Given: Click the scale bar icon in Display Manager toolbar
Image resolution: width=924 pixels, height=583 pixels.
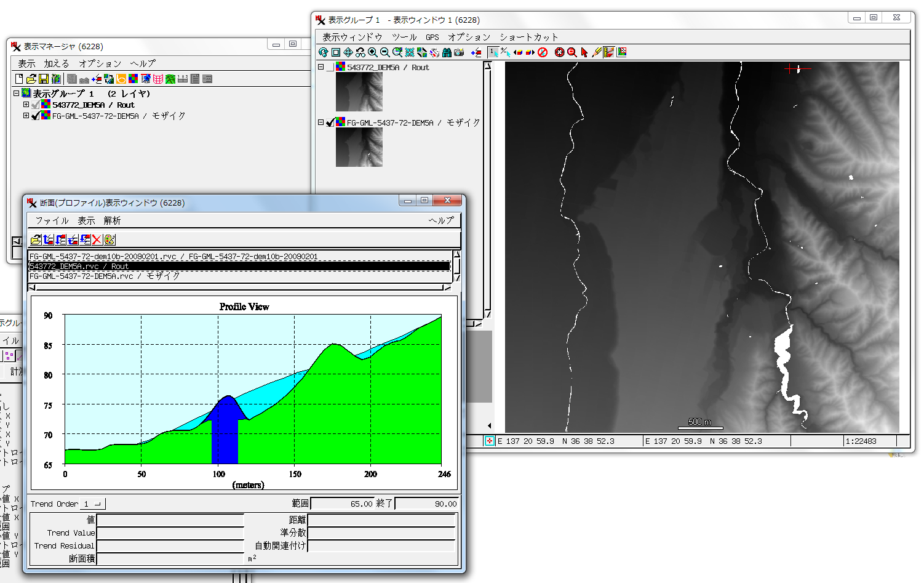Looking at the screenshot, I should pos(183,79).
